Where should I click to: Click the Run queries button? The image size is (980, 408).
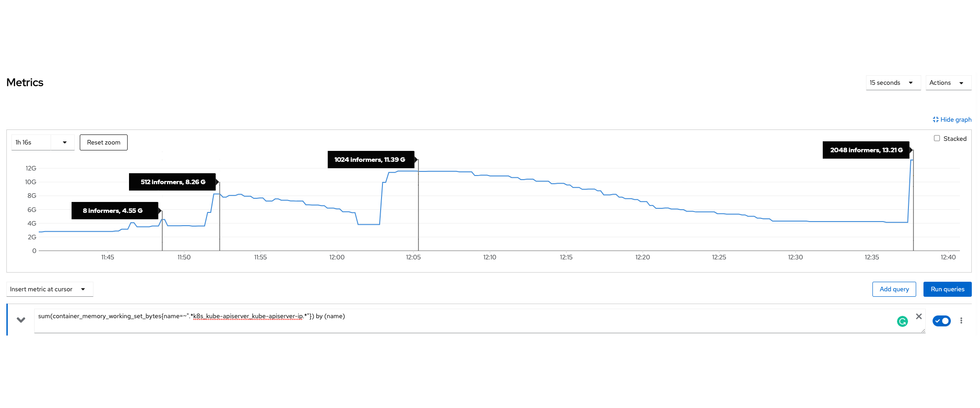[947, 289]
